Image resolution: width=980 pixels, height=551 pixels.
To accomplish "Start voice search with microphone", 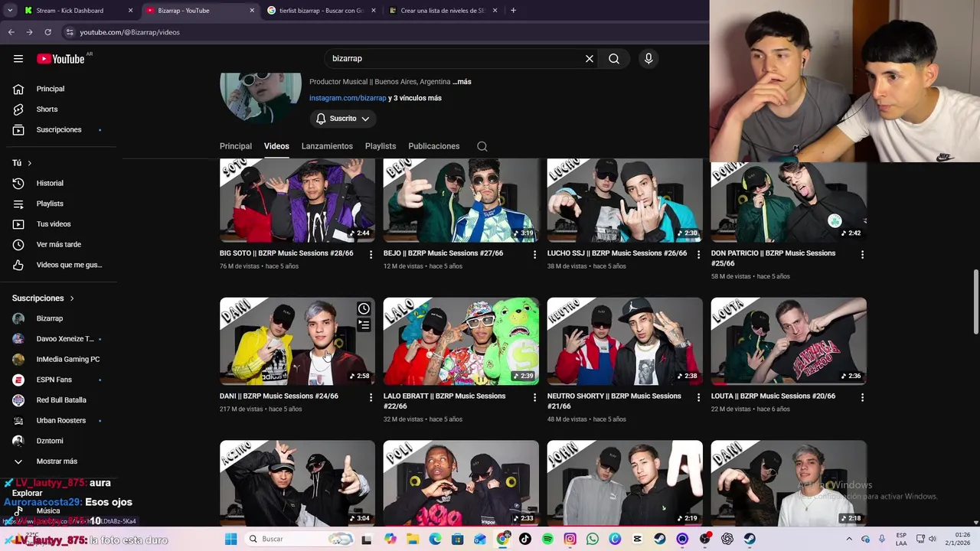I will point(648,59).
